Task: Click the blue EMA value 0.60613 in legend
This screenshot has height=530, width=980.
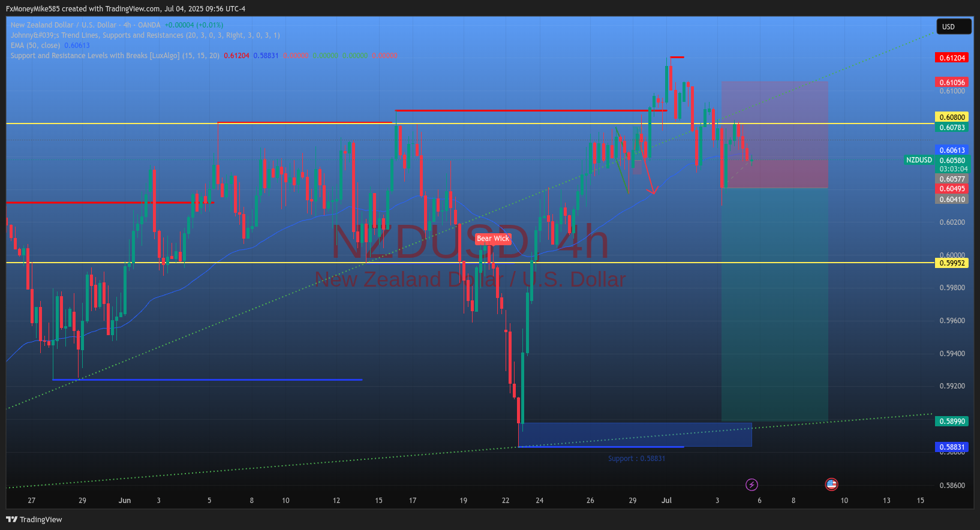Action: (x=77, y=46)
